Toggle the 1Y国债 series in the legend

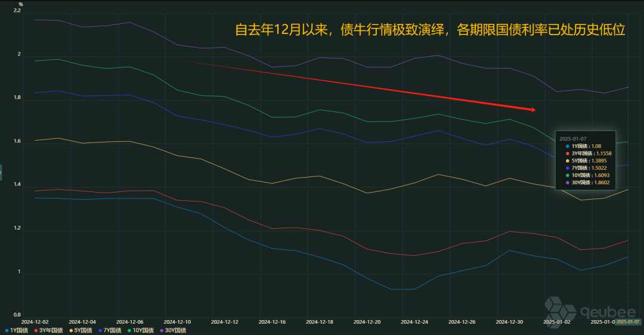tap(17, 330)
